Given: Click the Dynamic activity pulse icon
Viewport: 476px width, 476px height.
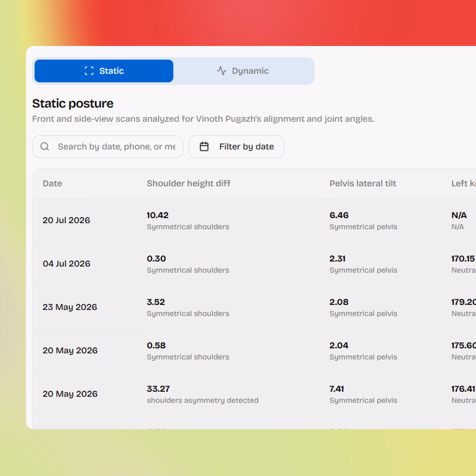Looking at the screenshot, I should (x=222, y=71).
